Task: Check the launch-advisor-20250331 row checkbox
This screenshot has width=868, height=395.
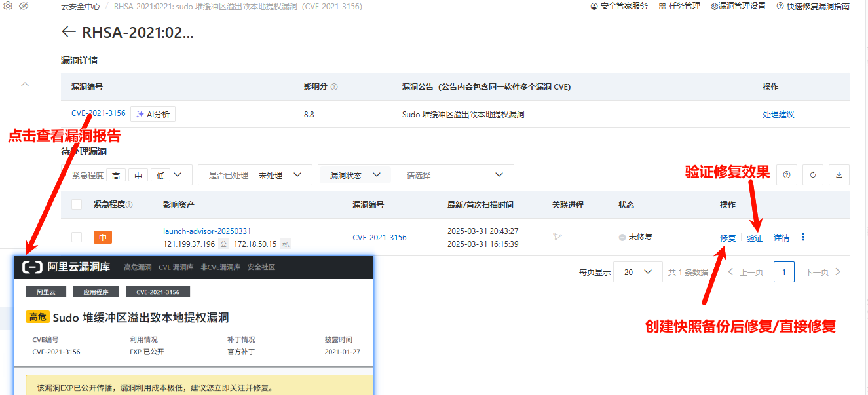Action: point(77,237)
